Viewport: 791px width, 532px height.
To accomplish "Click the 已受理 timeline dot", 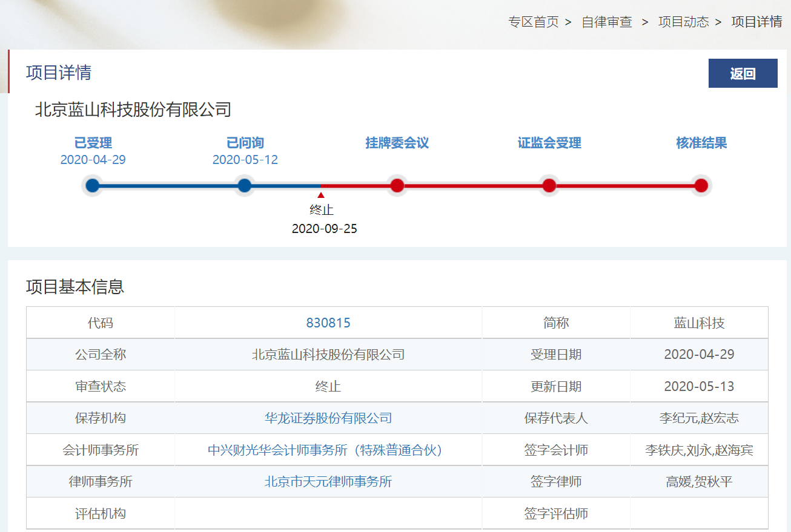I will click(93, 185).
